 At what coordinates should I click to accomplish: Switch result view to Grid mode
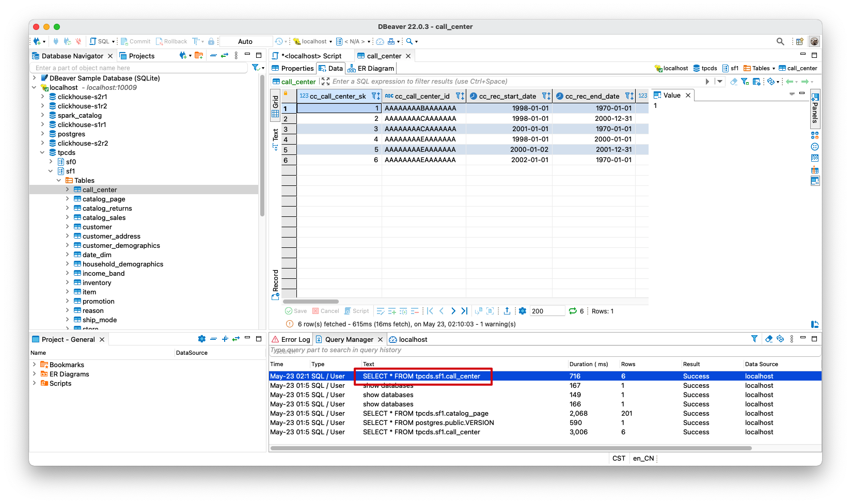click(x=275, y=106)
